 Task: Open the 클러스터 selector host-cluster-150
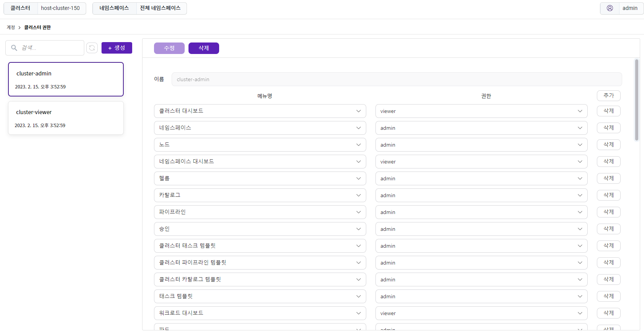pyautogui.click(x=45, y=8)
